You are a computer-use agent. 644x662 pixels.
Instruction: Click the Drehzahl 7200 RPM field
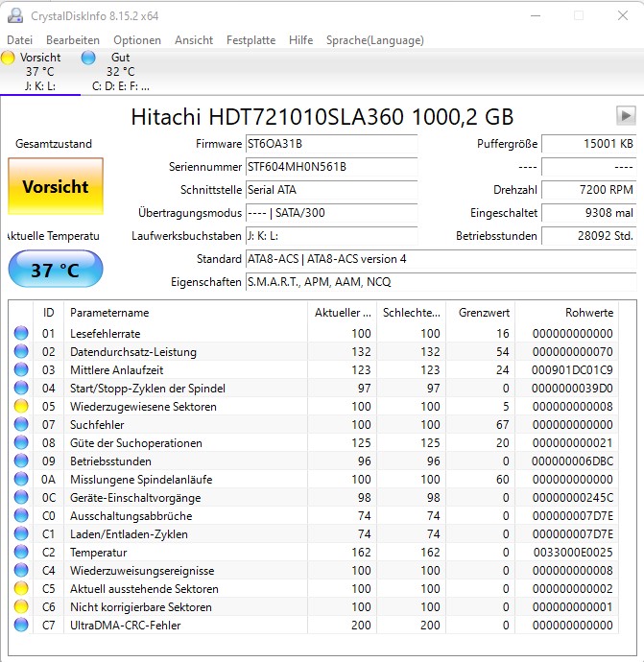tap(588, 190)
